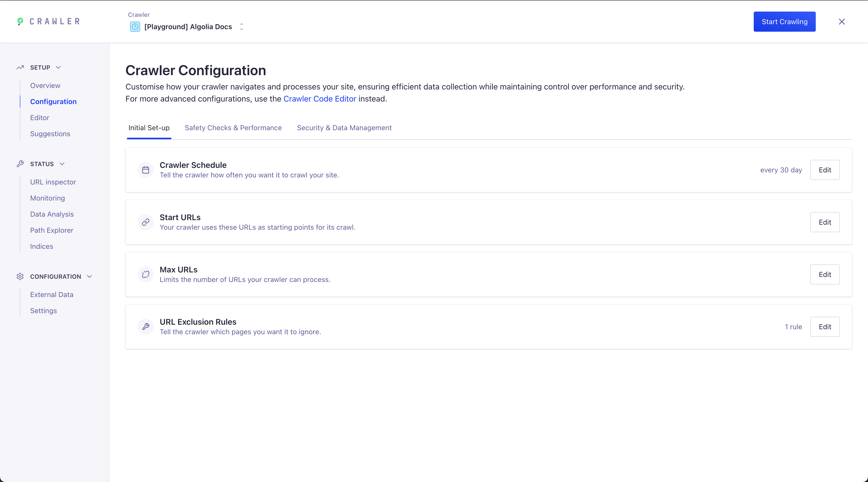The image size is (868, 482).
Task: Select Path Explorer in the sidebar
Action: (x=51, y=230)
